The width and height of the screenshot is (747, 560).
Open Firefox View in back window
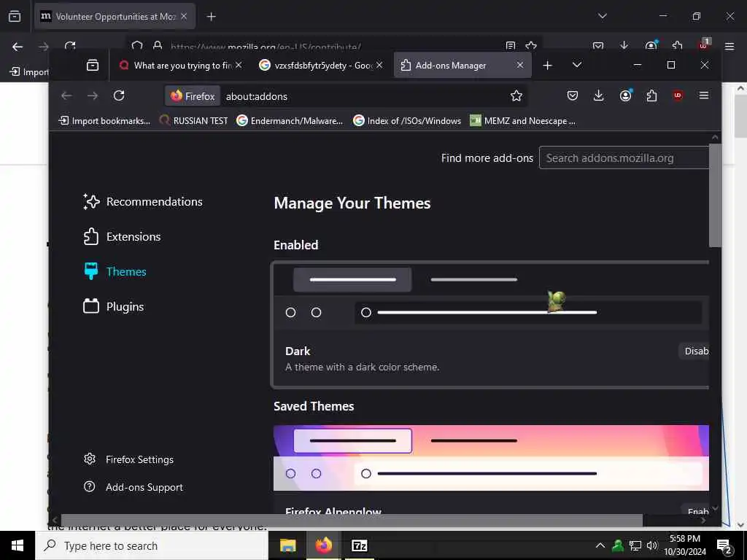pos(15,17)
